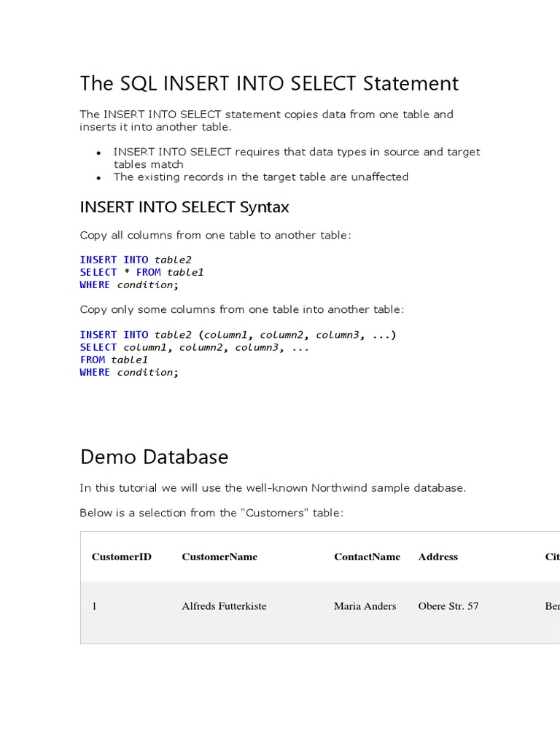Click the "Copy all columns" sentence
The height and width of the screenshot is (747, 560).
[x=215, y=235]
